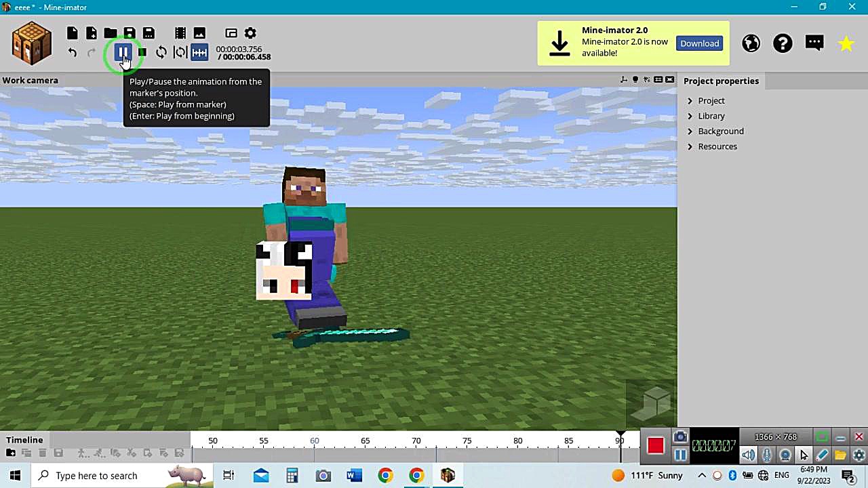Select the Project properties tab

pyautogui.click(x=721, y=81)
